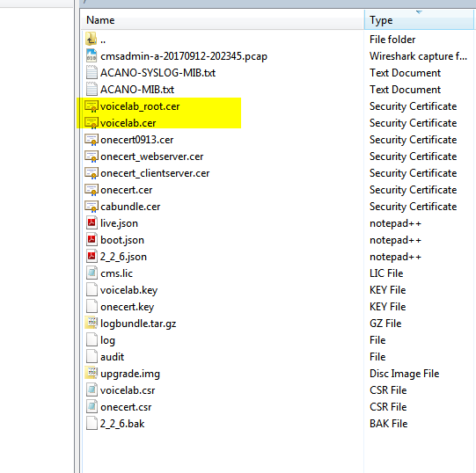
Task: Select the 2_2_6.bak backup file
Action: pos(122,423)
